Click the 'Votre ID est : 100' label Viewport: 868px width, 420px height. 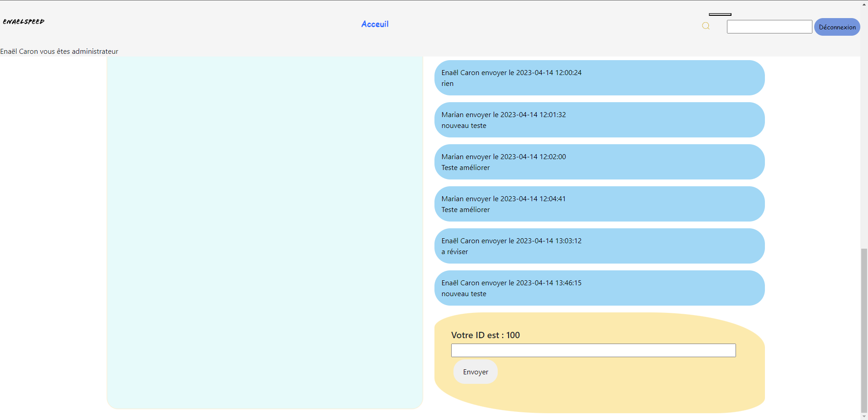(485, 335)
